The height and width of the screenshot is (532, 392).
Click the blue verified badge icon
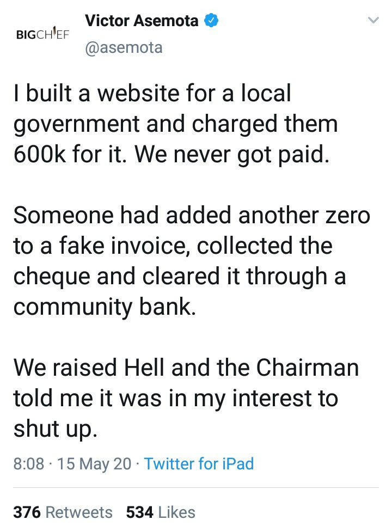tap(211, 21)
